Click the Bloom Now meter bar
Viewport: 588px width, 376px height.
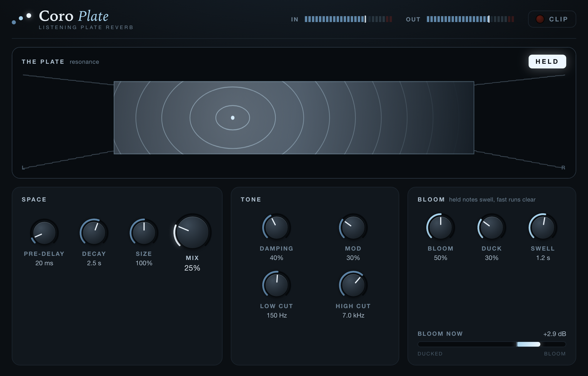click(x=492, y=344)
